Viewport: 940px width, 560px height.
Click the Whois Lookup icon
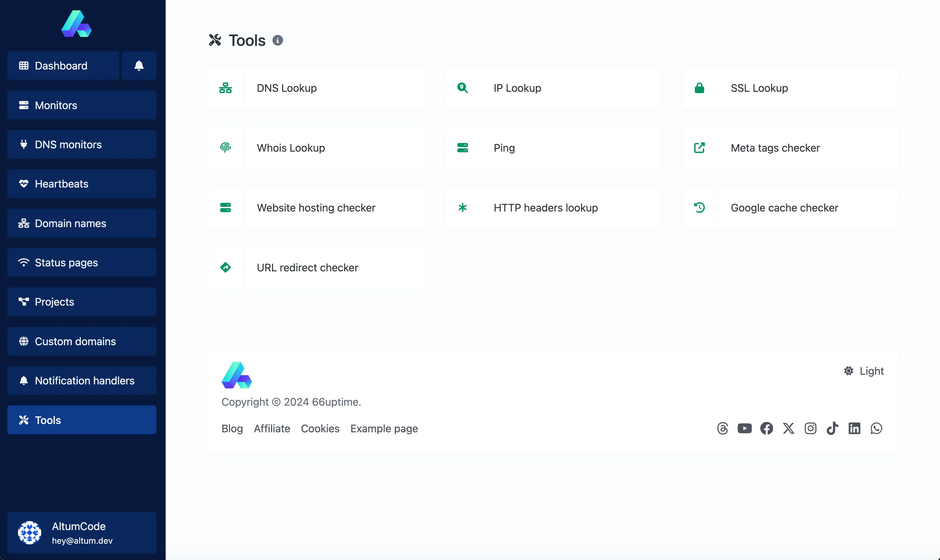(x=225, y=147)
